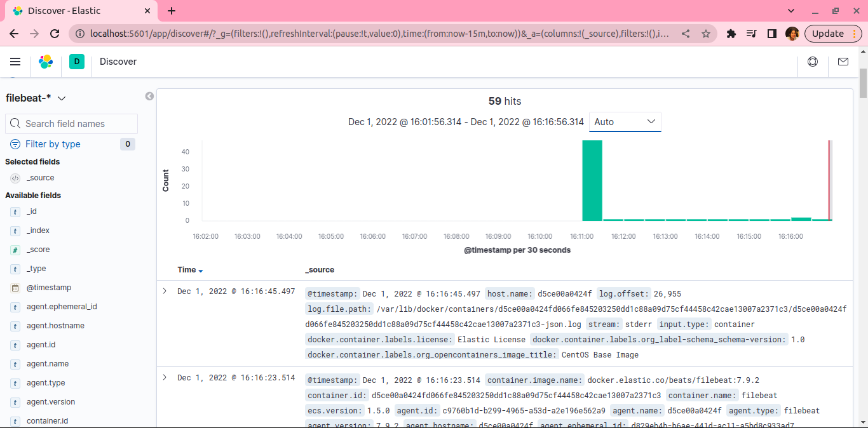View site information icon beside localhost URL
Screen dimensions: 868x428
79,34
